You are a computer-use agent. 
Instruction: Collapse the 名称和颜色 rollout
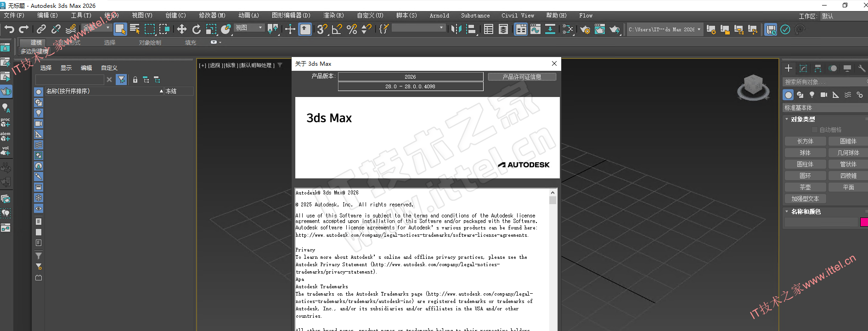click(x=806, y=211)
